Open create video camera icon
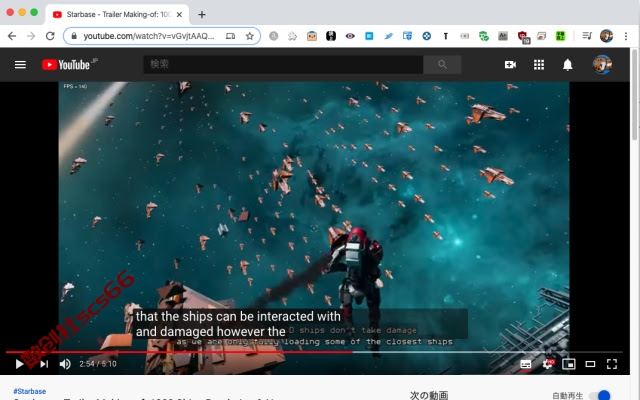The image size is (640, 400). (510, 64)
